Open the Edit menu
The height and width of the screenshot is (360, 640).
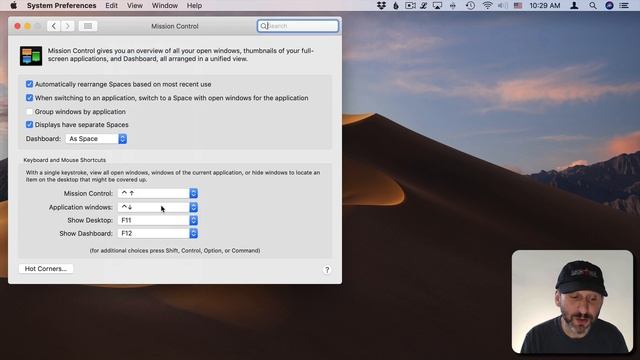[x=111, y=6]
